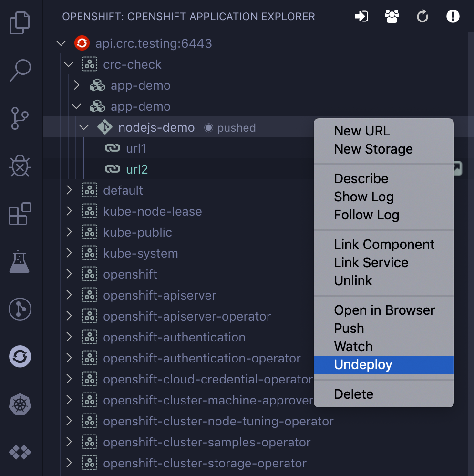Open the Extensions view
Screen dimensions: 474x476
20,214
